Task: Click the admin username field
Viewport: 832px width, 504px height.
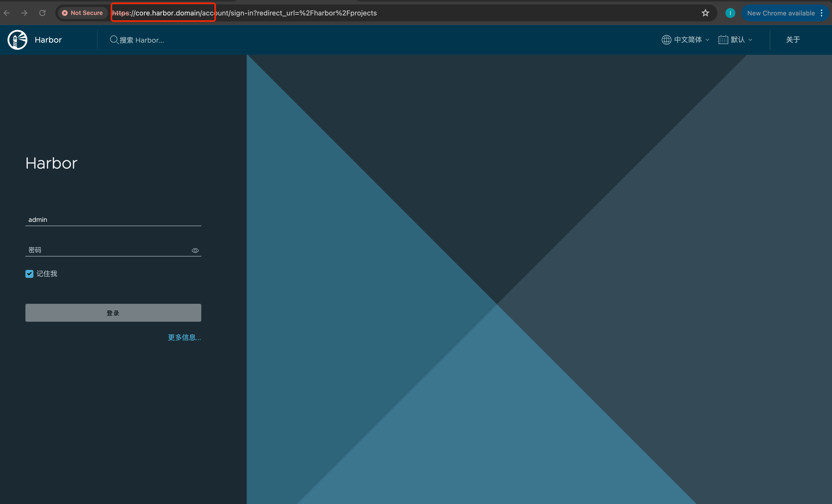Action: click(x=113, y=219)
